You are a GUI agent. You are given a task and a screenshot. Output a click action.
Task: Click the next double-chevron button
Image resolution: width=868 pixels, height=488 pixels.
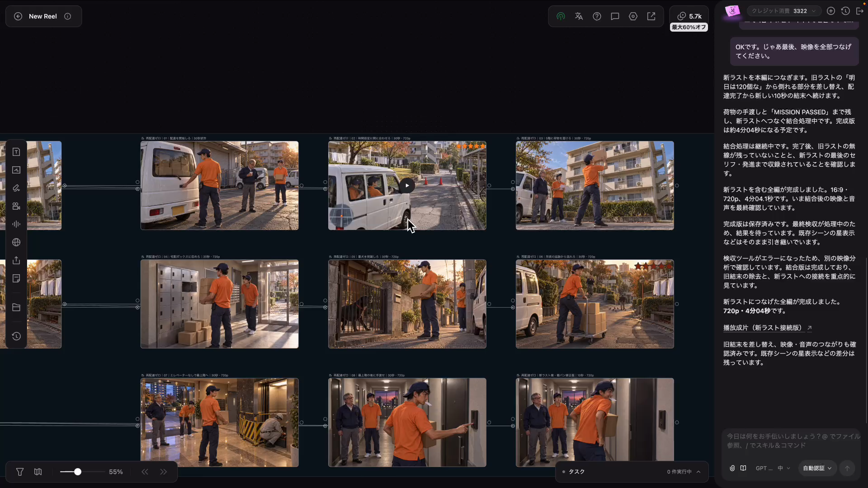click(163, 472)
